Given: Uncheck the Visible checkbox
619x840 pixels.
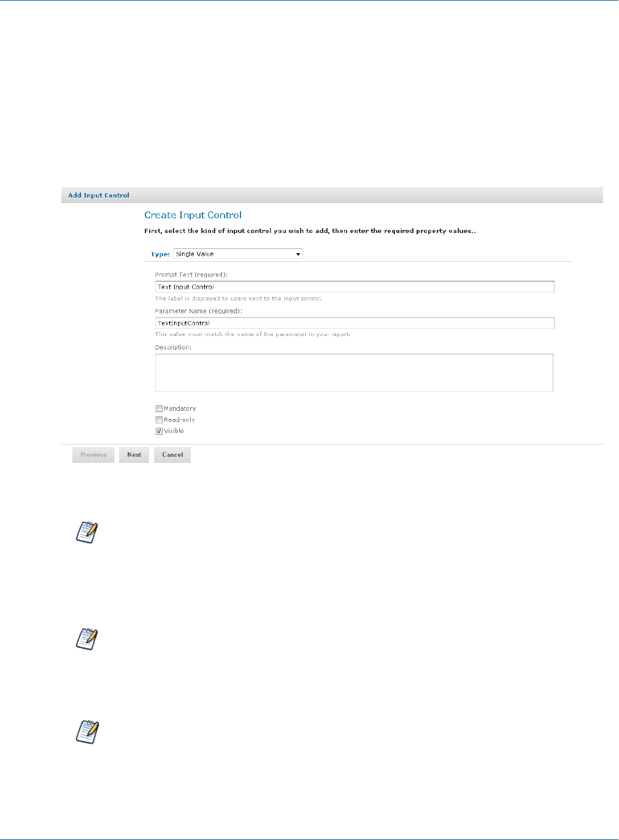Looking at the screenshot, I should click(159, 431).
